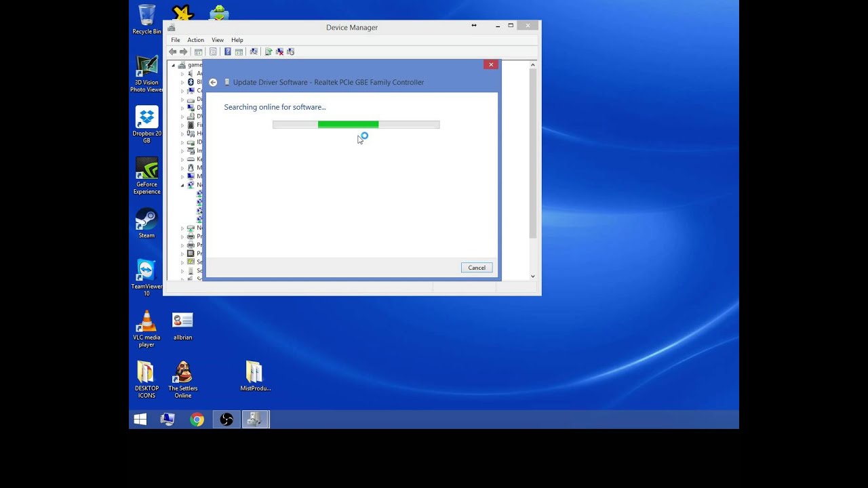Open the MistProdu... folder on desktop
The height and width of the screenshot is (488, 868).
coord(255,376)
